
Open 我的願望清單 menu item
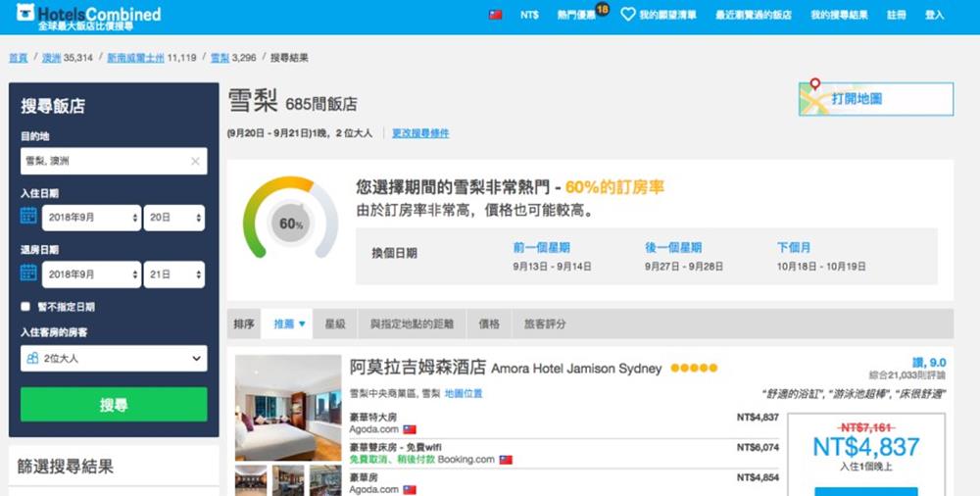[x=667, y=15]
